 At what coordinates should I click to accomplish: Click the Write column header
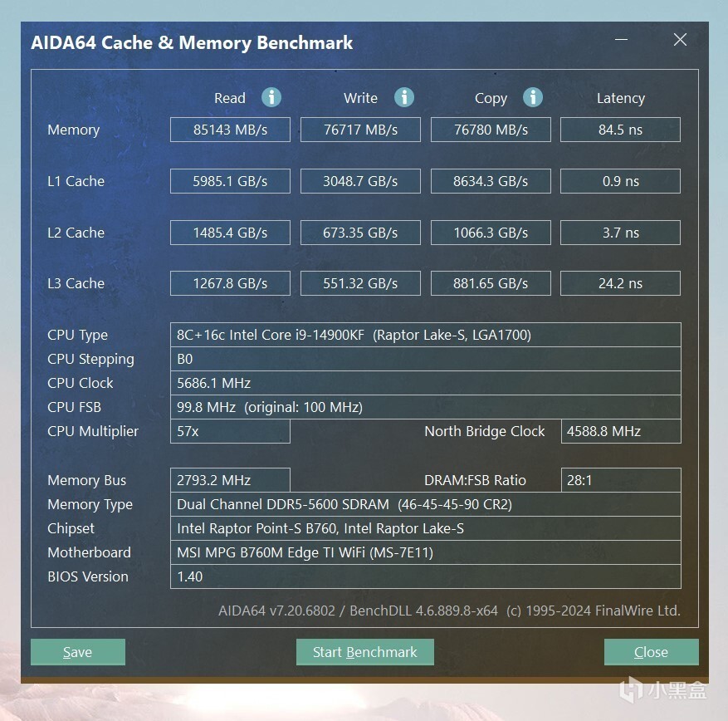tap(360, 98)
